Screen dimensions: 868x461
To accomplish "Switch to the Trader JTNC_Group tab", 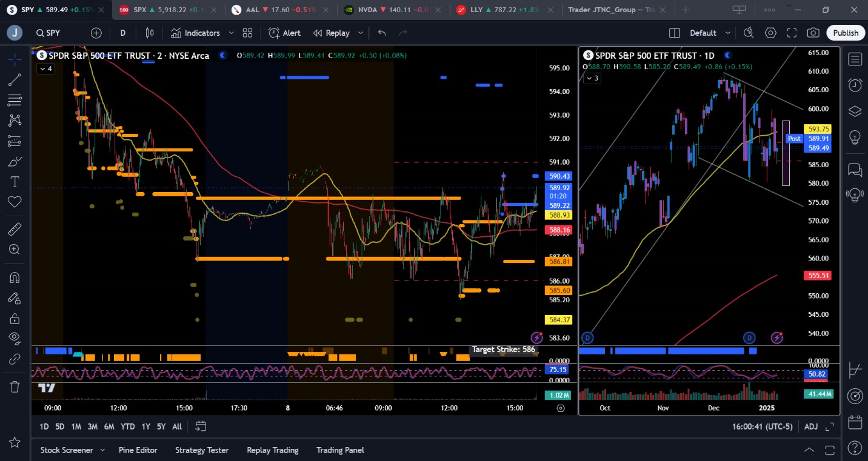I will point(616,10).
